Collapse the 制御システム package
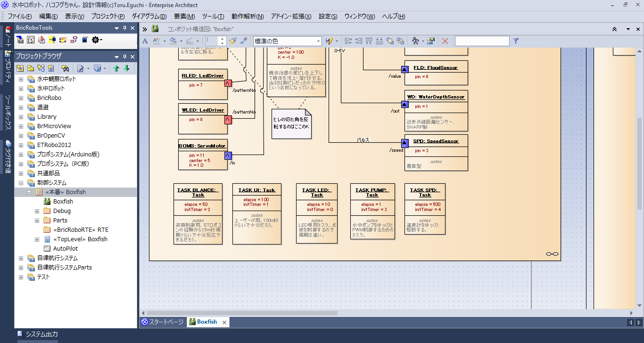Viewport: 644px width, 343px height. 21,183
